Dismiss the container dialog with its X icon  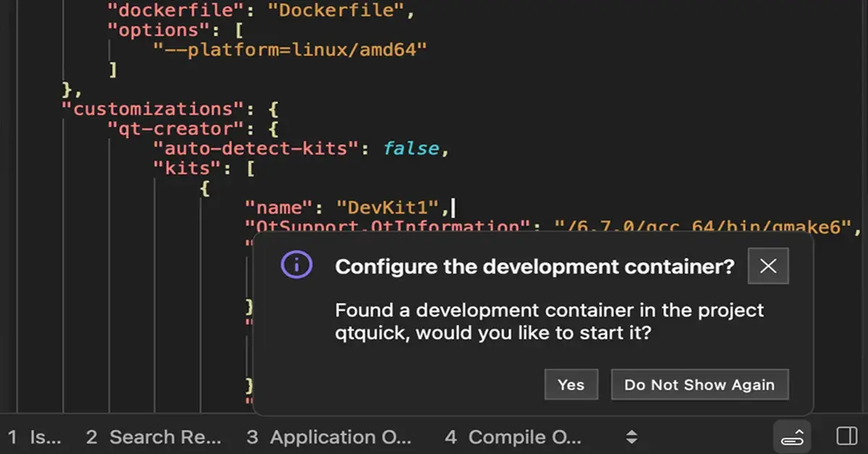pyautogui.click(x=768, y=266)
